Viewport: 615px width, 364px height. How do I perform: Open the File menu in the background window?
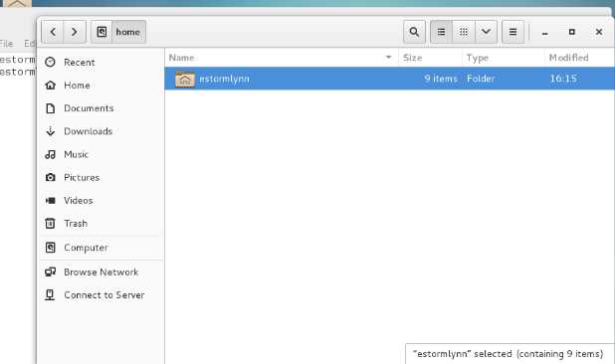click(6, 44)
